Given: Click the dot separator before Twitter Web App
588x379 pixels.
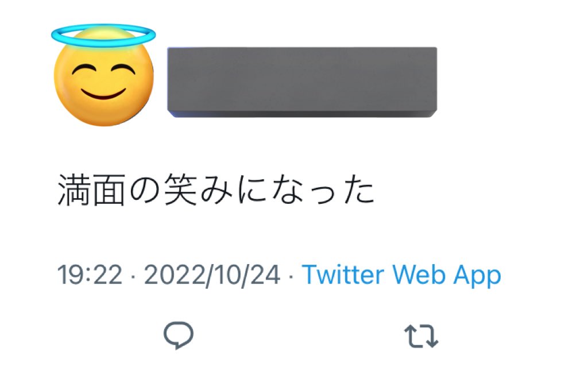Looking at the screenshot, I should point(291,277).
